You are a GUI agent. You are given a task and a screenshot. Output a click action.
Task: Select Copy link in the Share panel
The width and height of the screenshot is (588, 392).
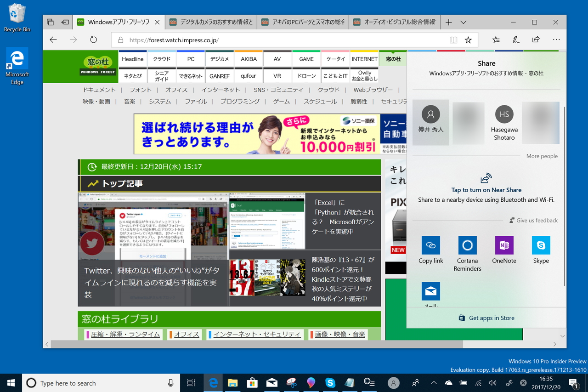(x=430, y=246)
